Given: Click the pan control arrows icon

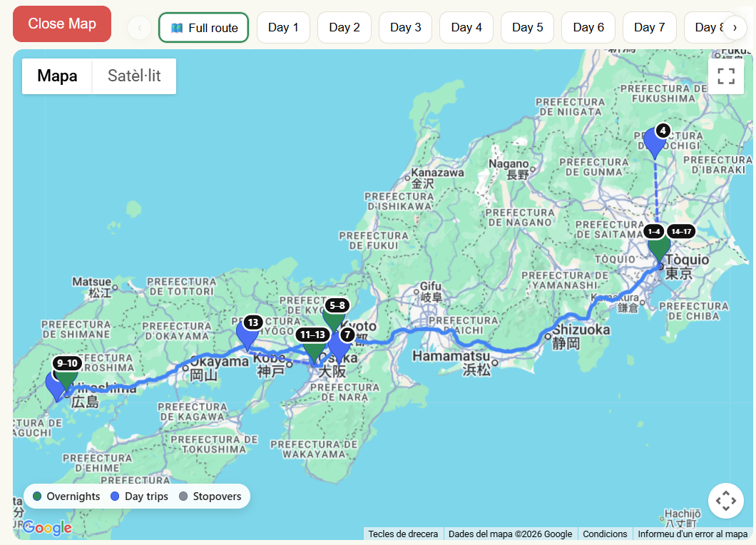Looking at the screenshot, I should [725, 501].
